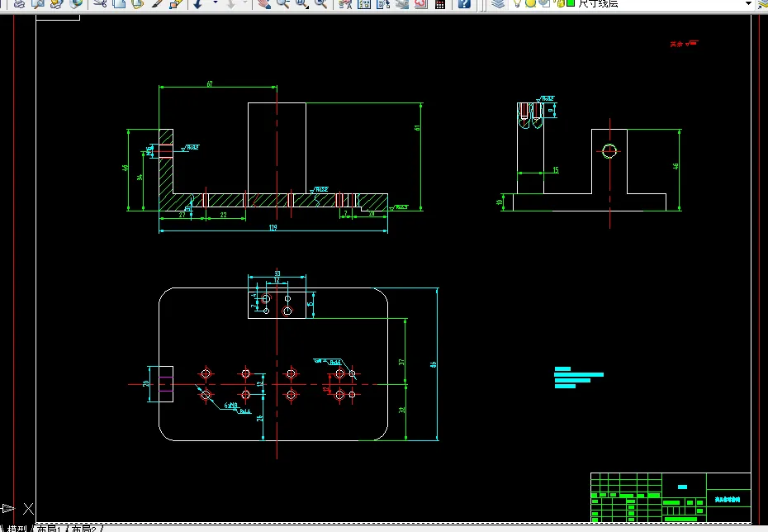The width and height of the screenshot is (768, 532).
Task: Open Plot Preview from the toolbar
Action: tap(38, 3)
